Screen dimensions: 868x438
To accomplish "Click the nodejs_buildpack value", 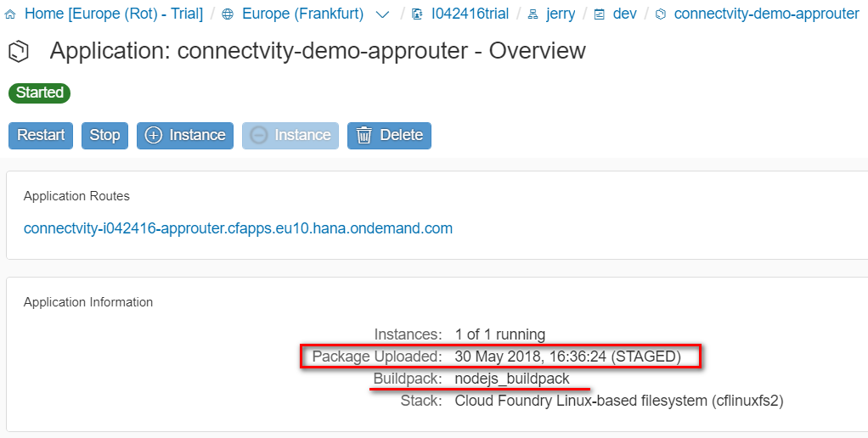I will (512, 379).
